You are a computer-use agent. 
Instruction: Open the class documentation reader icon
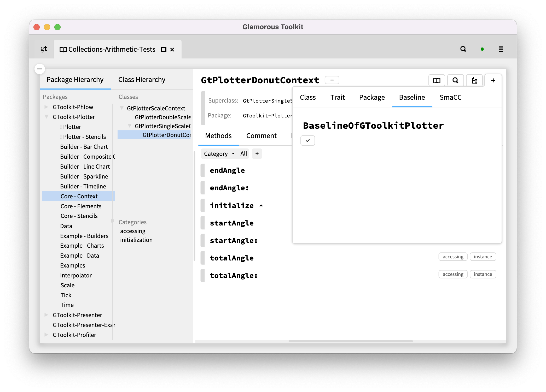point(436,80)
